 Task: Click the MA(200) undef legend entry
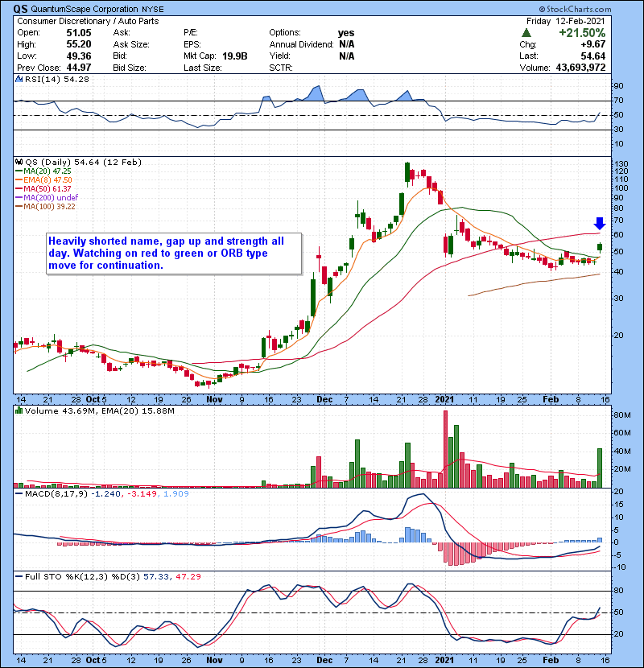click(47, 198)
